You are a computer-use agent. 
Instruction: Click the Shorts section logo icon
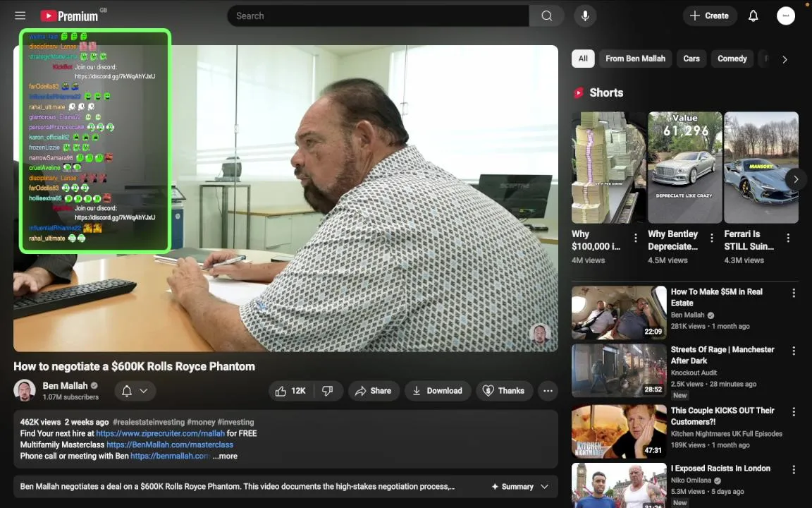click(x=579, y=93)
